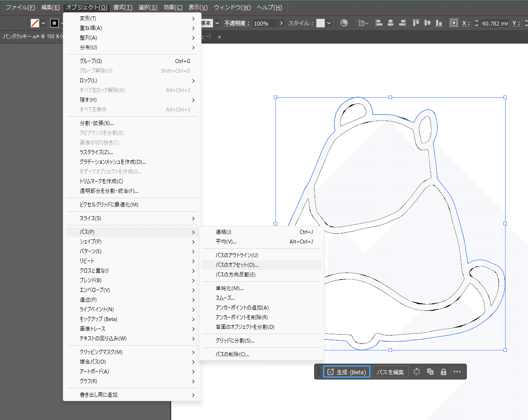This screenshot has width=528, height=420.
Task: Open the 表示(V) menu
Action: (198, 7)
